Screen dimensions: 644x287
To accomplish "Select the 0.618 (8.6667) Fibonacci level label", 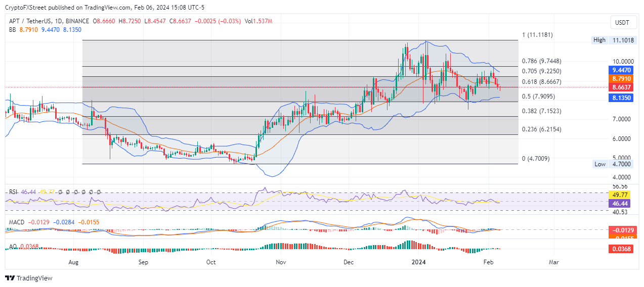I will click(542, 81).
